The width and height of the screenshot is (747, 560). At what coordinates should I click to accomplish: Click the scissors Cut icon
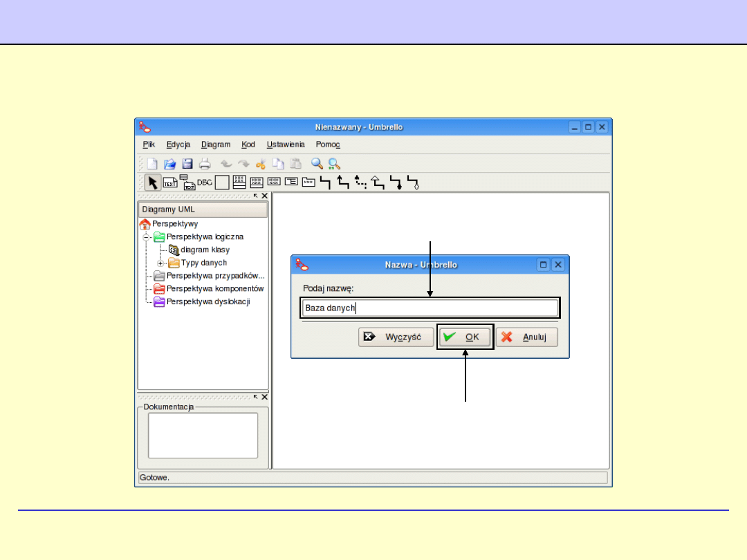261,164
